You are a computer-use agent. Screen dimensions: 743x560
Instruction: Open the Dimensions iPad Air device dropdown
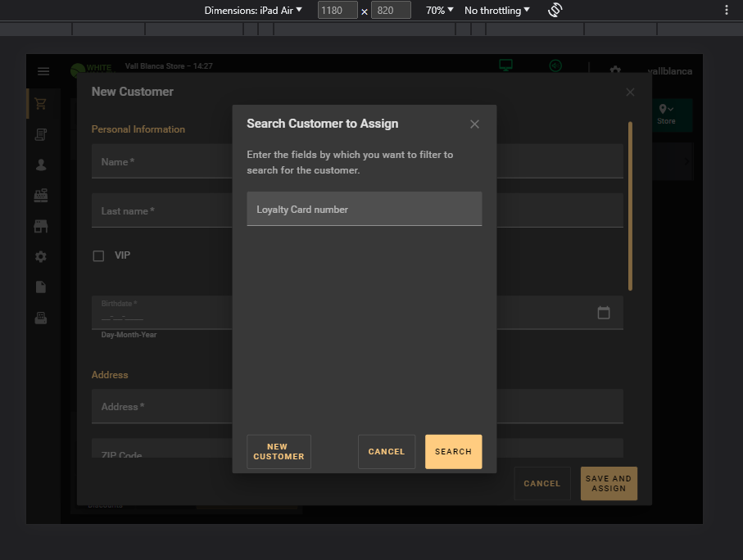click(x=253, y=11)
